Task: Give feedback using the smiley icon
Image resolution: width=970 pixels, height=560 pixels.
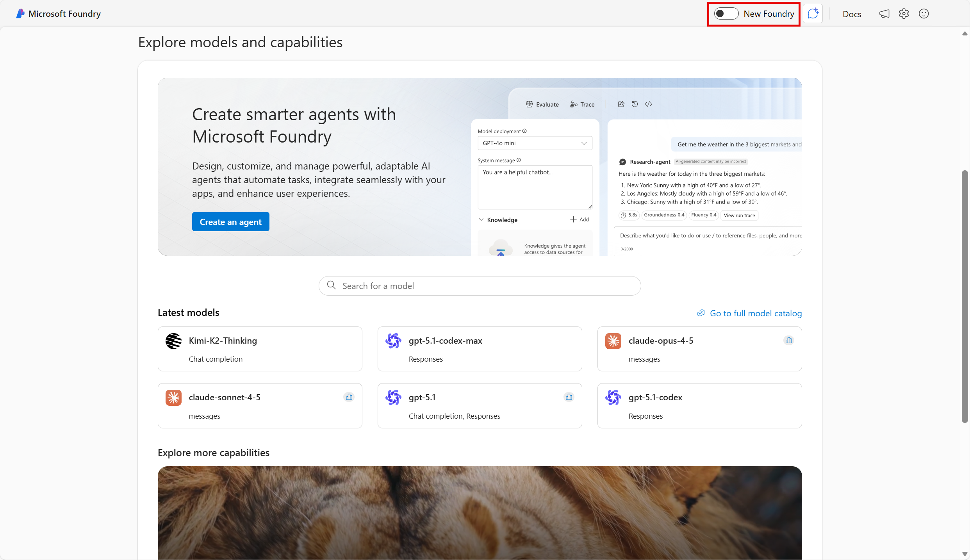Action: coord(924,13)
